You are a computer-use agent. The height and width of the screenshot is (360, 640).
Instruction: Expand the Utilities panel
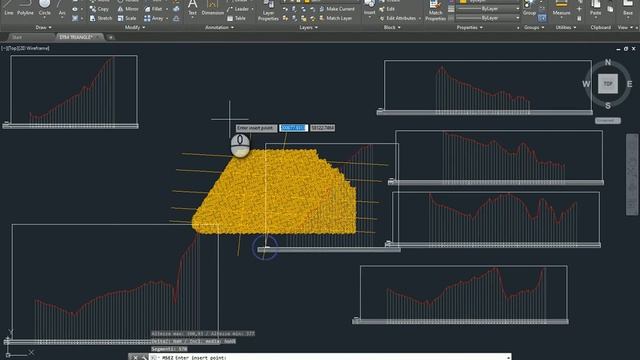pyautogui.click(x=566, y=27)
